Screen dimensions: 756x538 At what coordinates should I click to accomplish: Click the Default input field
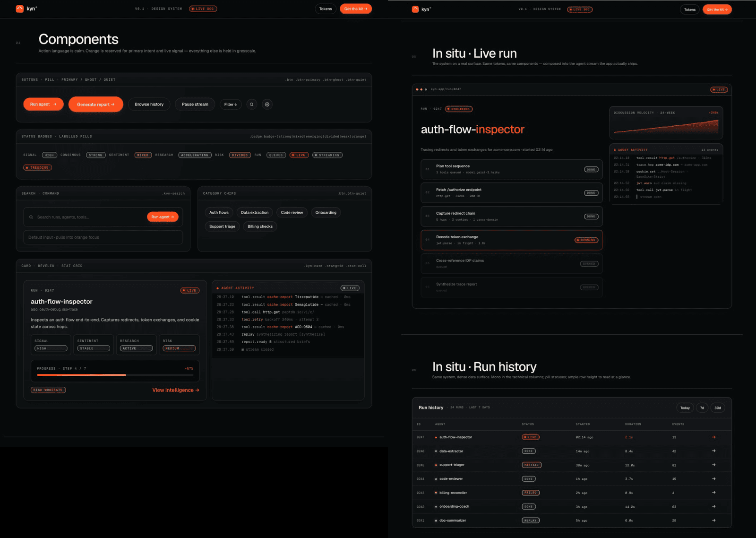pyautogui.click(x=103, y=237)
